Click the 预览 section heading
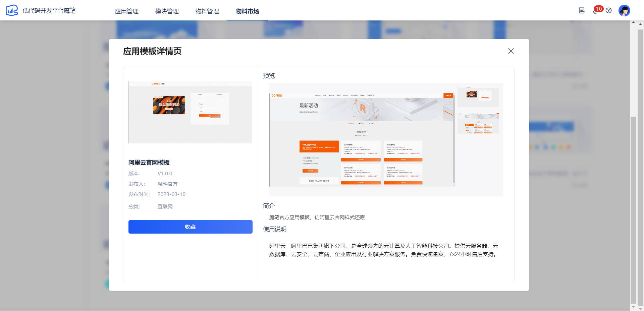 point(269,76)
